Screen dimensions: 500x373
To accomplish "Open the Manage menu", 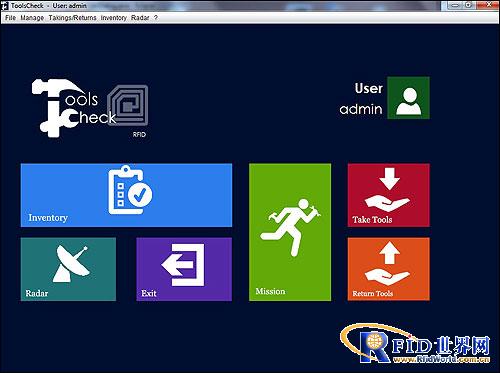I will 32,18.
